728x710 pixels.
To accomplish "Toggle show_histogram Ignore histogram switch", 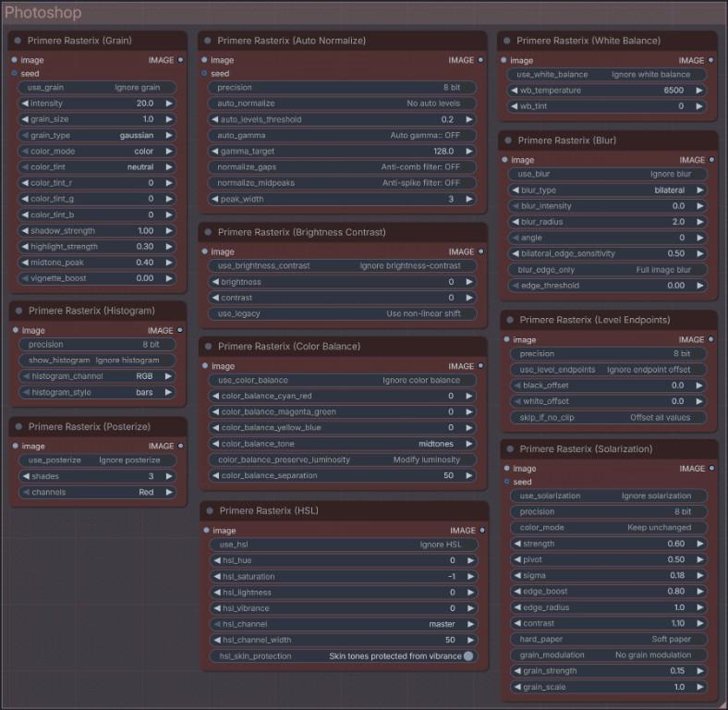I will coord(97,361).
